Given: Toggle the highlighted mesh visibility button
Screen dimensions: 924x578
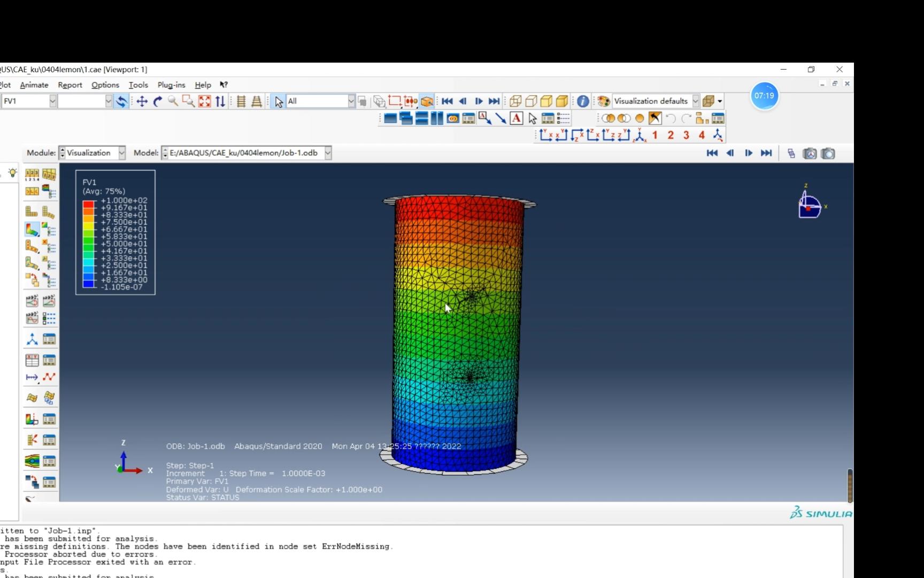Looking at the screenshot, I should [x=427, y=101].
